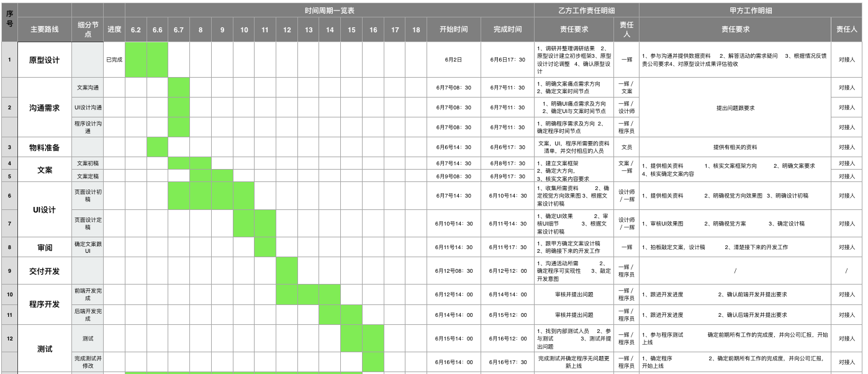
Task: Select the 交付开发 green cell under 12
Action: tap(287, 270)
